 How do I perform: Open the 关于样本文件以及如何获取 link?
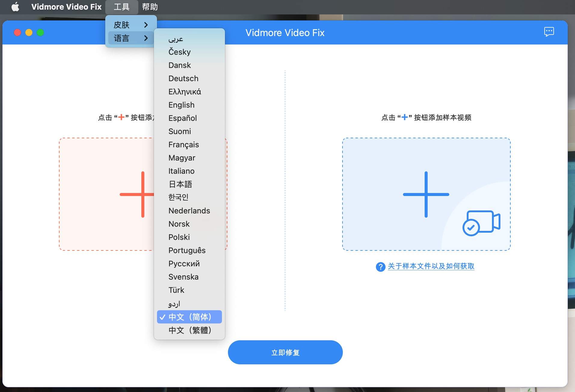click(x=431, y=266)
